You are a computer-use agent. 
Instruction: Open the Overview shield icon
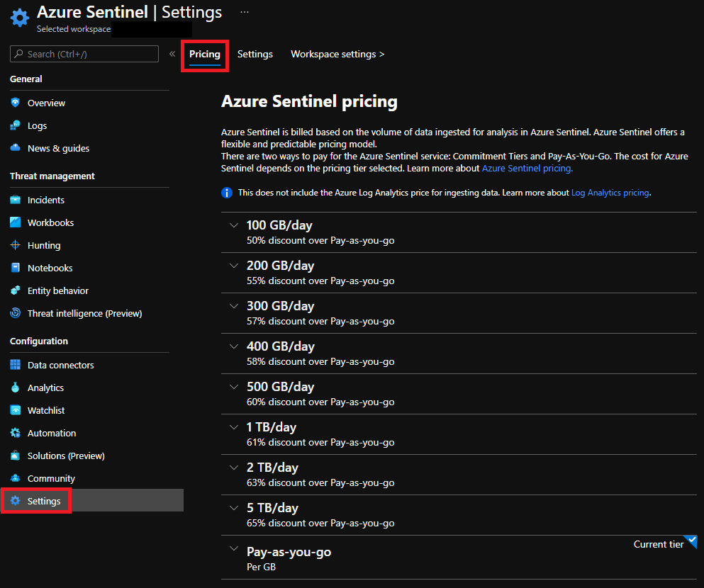tap(16, 103)
